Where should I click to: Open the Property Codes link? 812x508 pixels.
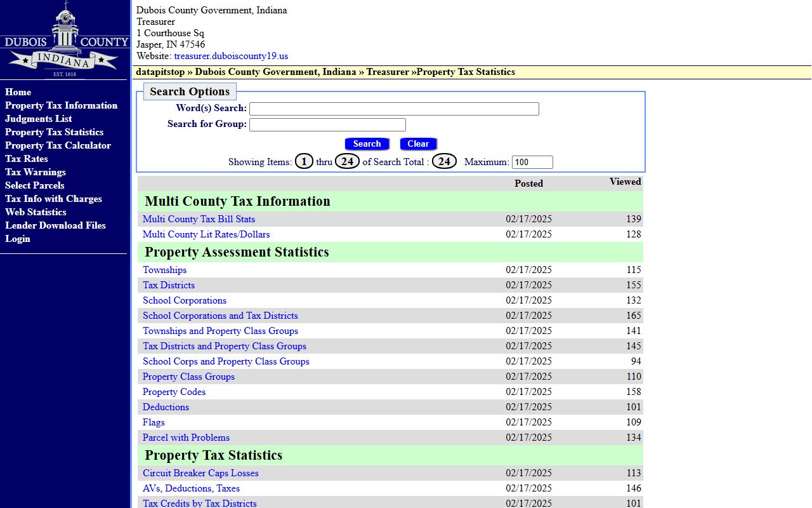[174, 392]
